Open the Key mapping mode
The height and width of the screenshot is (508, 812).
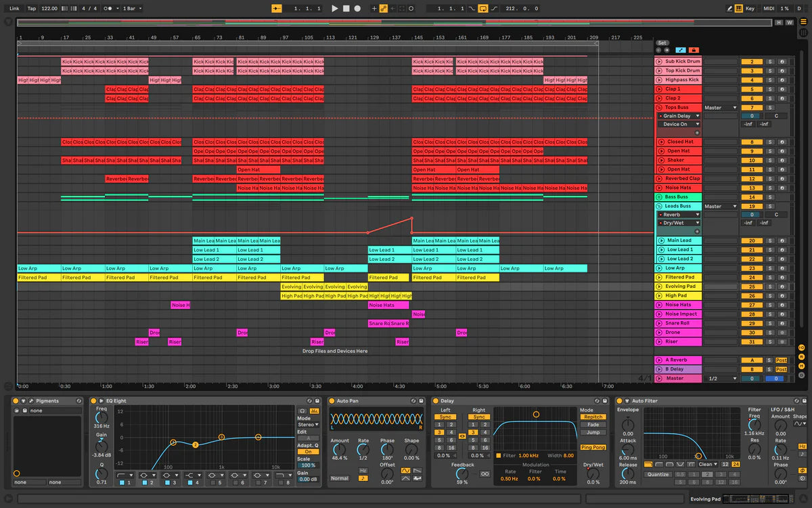click(750, 8)
